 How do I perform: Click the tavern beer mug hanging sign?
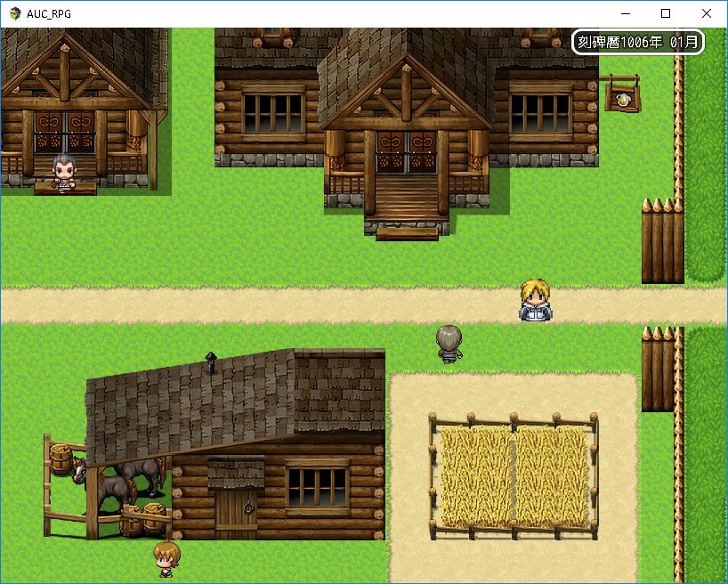(x=622, y=94)
